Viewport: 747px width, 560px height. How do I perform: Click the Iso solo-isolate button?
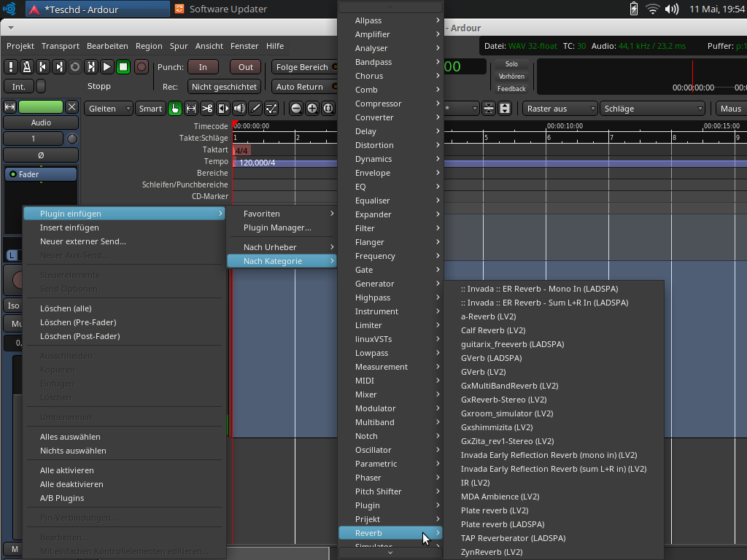point(13,306)
